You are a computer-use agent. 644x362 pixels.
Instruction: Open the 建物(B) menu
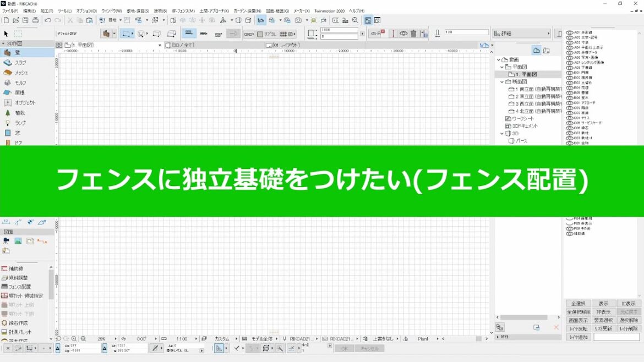(160, 11)
